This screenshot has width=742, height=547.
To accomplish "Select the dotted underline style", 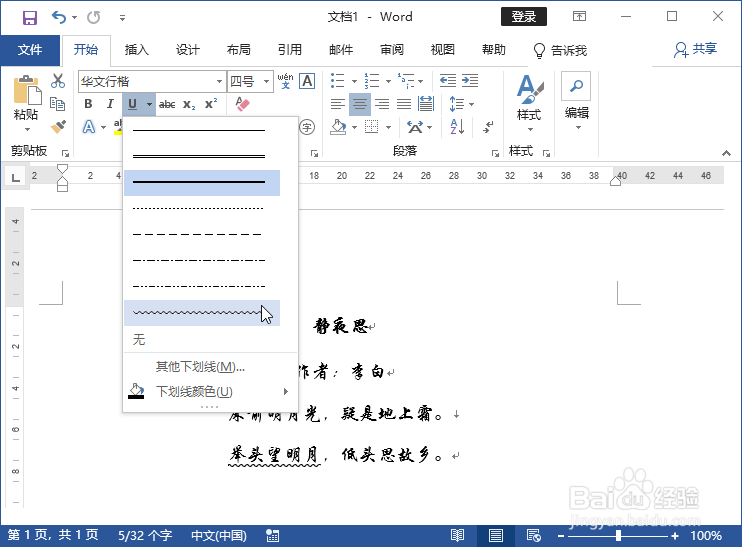I will tap(202, 208).
